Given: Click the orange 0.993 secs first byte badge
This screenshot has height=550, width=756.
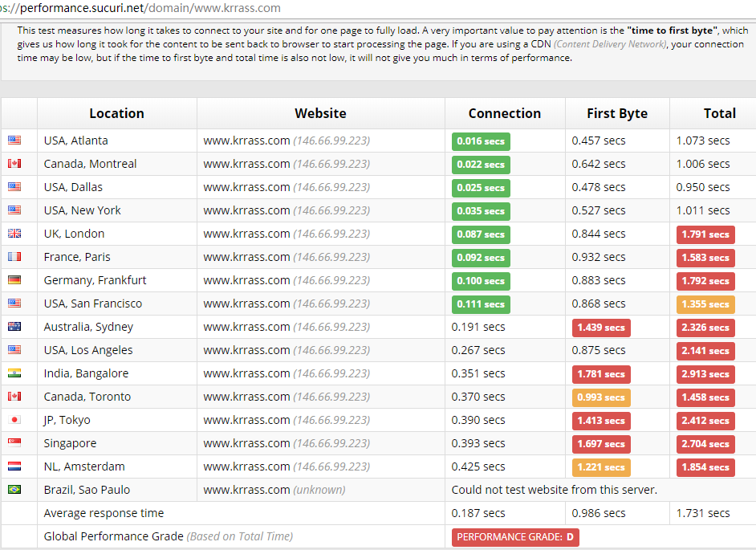Looking at the screenshot, I should [x=601, y=397].
